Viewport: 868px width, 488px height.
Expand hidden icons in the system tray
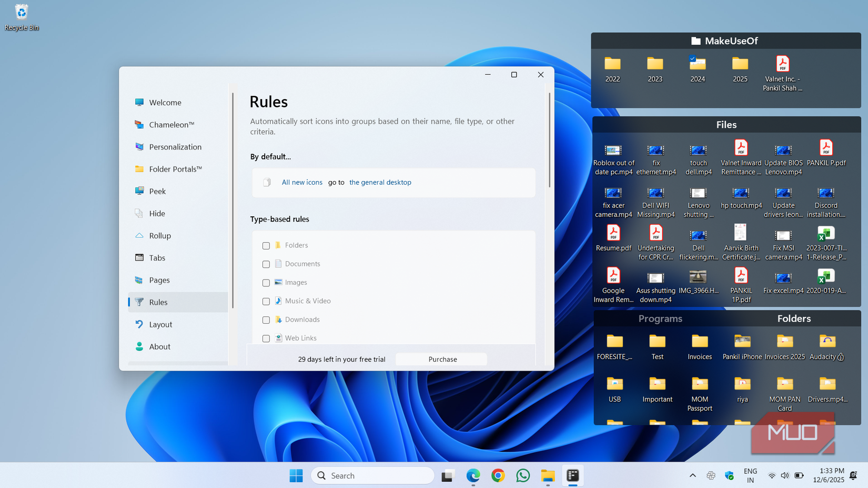click(x=692, y=475)
